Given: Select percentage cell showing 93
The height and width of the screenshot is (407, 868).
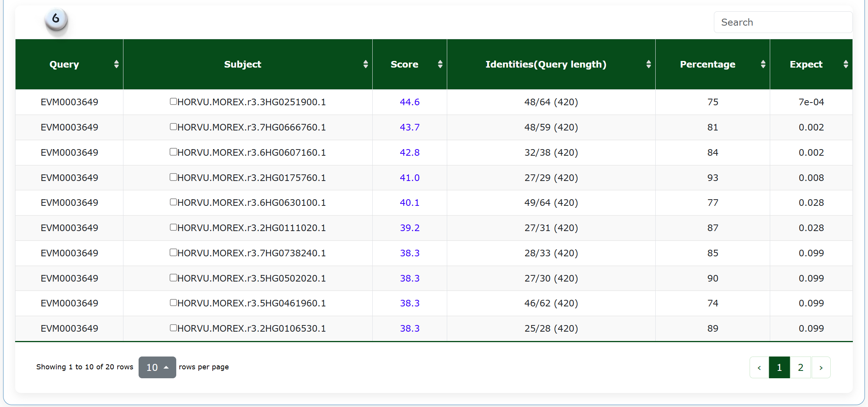Looking at the screenshot, I should [x=713, y=178].
